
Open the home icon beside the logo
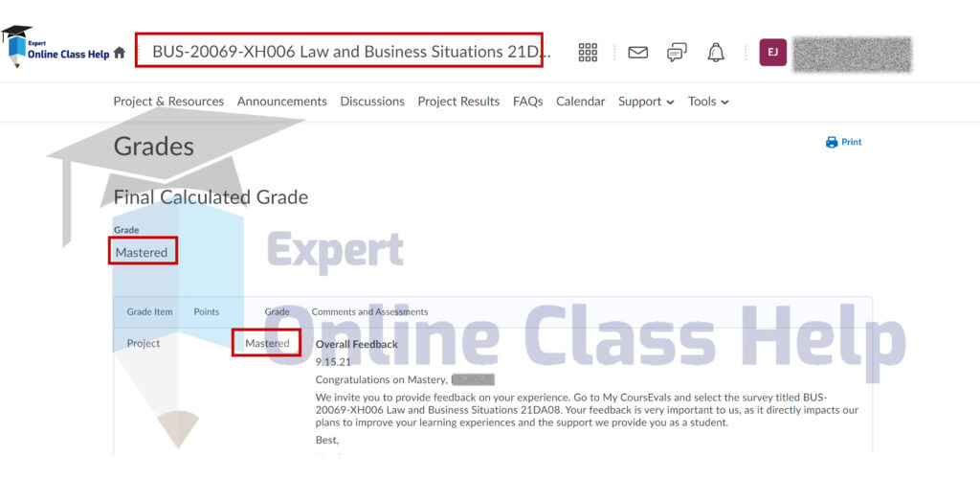click(120, 53)
